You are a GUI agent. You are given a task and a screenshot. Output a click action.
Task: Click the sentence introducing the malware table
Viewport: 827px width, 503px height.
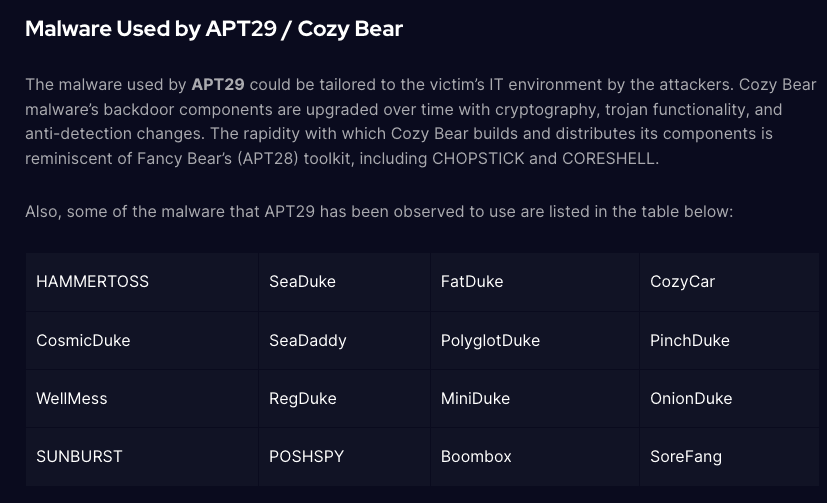coord(380,212)
